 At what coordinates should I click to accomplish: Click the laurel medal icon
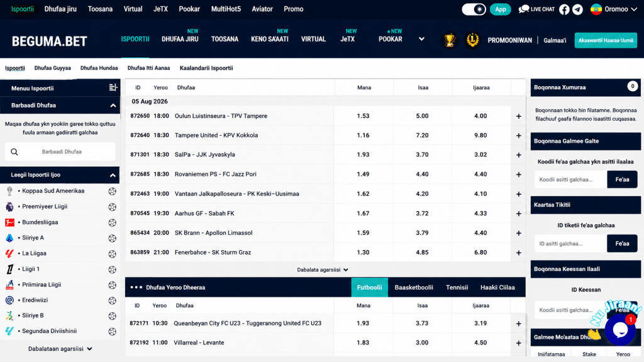(472, 40)
